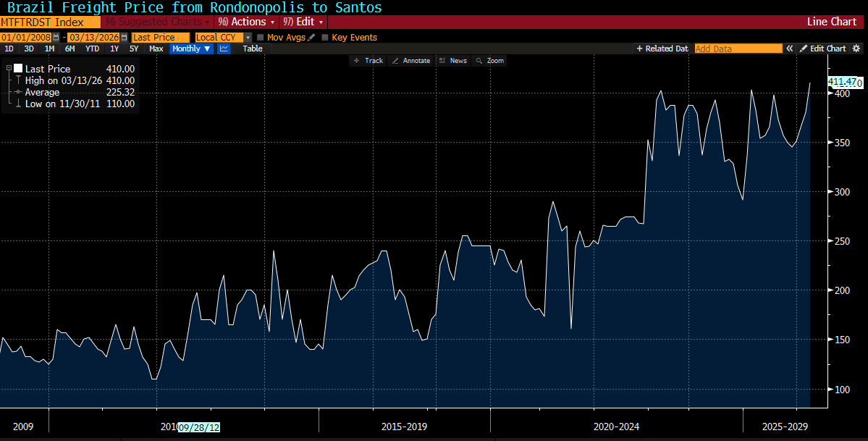The height and width of the screenshot is (441, 868).
Task: Activate the Zoom magnifier tool
Action: 490,60
